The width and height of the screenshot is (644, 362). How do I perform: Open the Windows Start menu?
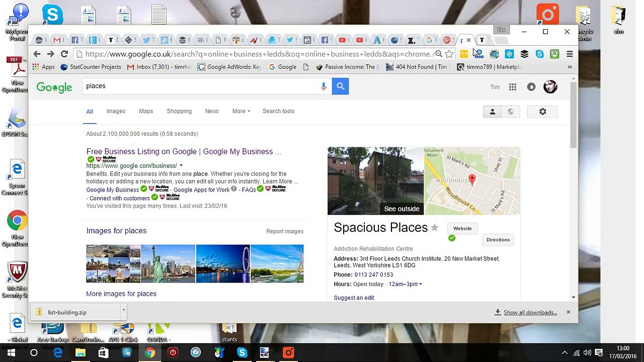(11, 353)
